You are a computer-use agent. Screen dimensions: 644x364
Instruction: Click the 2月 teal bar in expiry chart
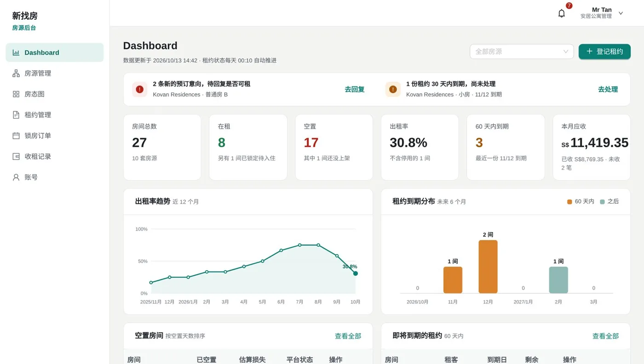(558, 280)
